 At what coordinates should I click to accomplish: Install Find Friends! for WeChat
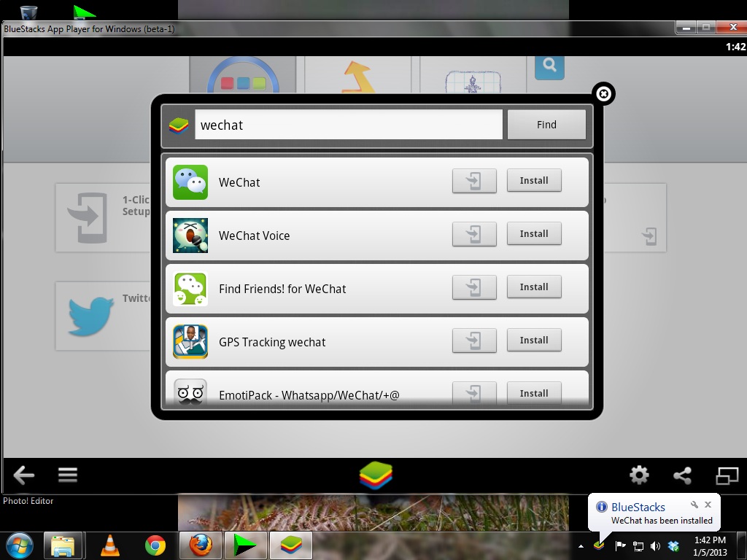click(534, 287)
